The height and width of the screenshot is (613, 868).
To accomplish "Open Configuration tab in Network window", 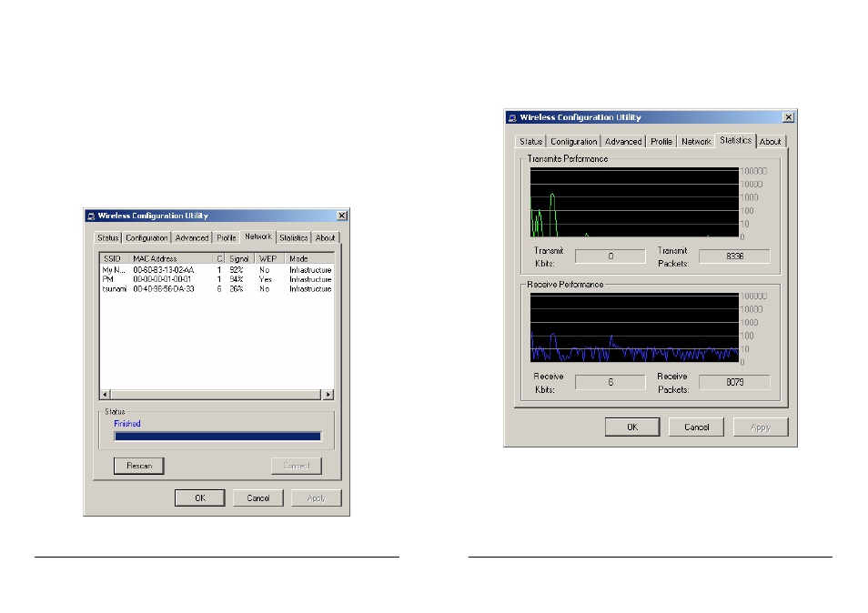I will (146, 238).
